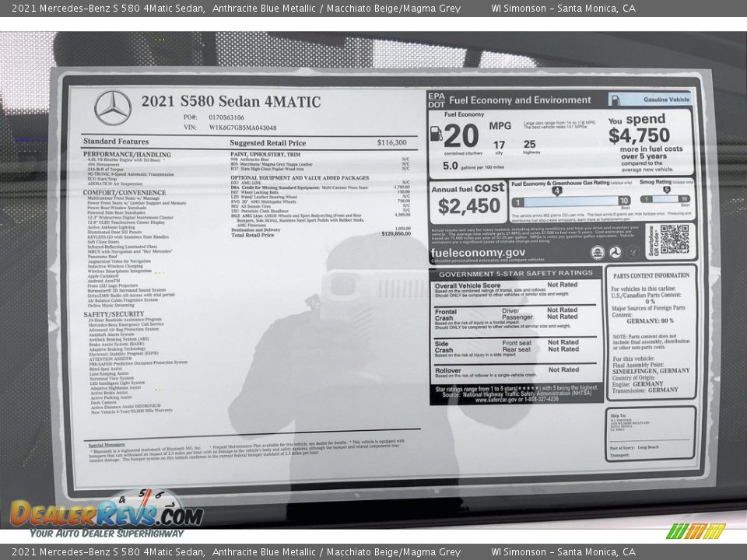Click the PERFORMANCE/HANDLING section heading

pyautogui.click(x=127, y=154)
